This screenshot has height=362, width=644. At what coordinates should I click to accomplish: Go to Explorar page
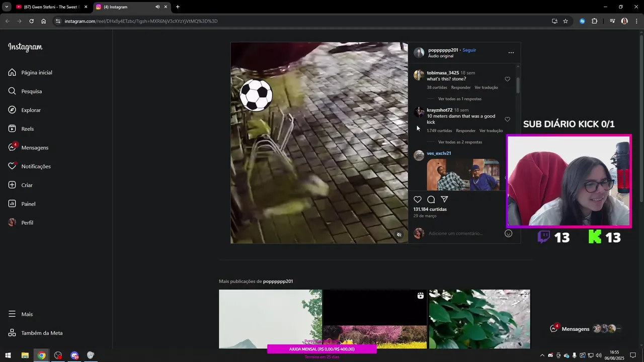(25, 110)
